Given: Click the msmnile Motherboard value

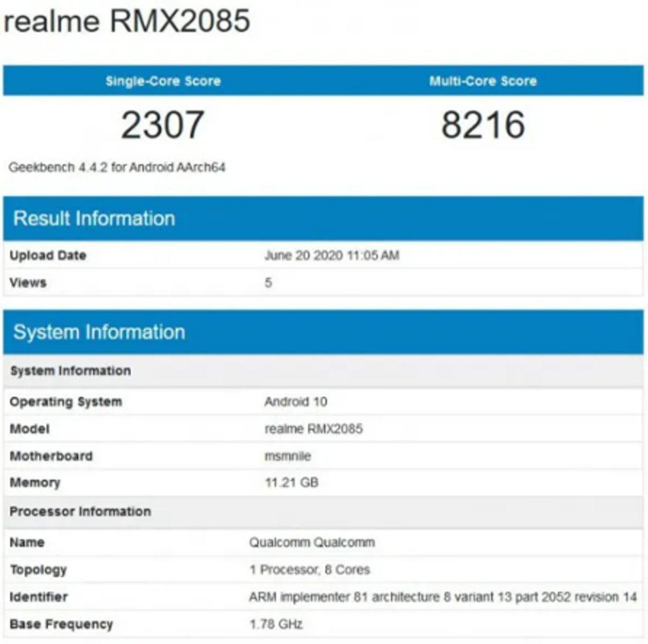Looking at the screenshot, I should [286, 455].
